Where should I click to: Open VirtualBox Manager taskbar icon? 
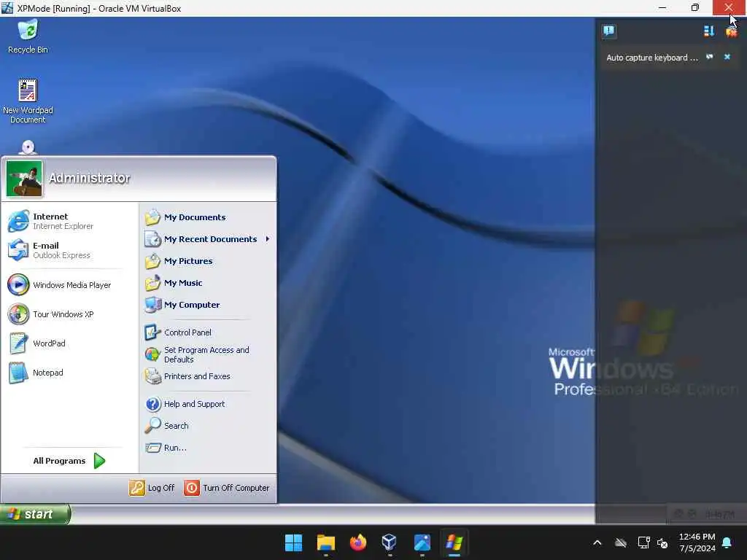[390, 542]
